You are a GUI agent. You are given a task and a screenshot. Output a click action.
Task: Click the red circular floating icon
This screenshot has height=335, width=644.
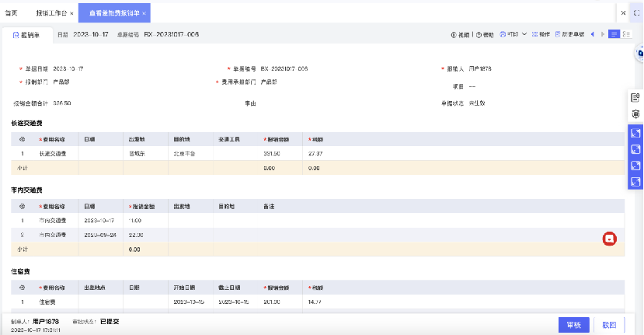click(610, 239)
